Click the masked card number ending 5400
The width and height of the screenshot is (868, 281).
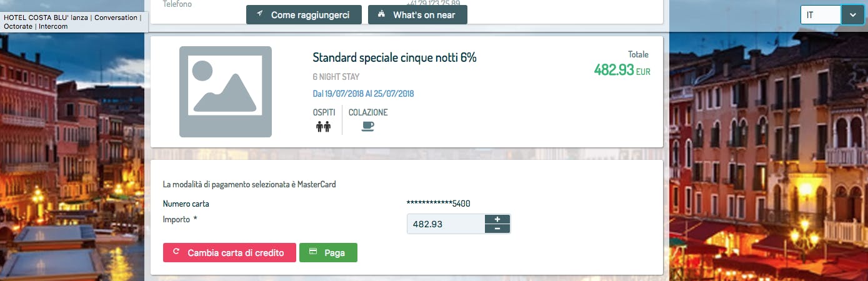click(438, 204)
